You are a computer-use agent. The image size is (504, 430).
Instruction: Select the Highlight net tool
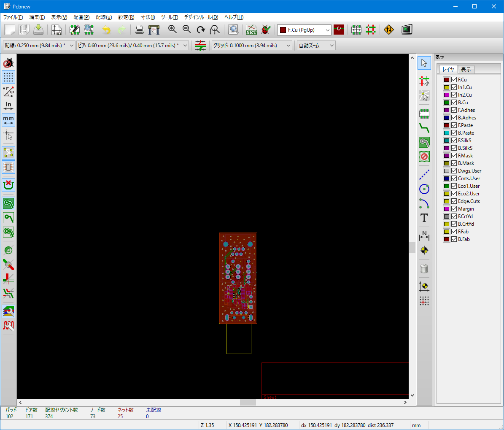tap(424, 81)
